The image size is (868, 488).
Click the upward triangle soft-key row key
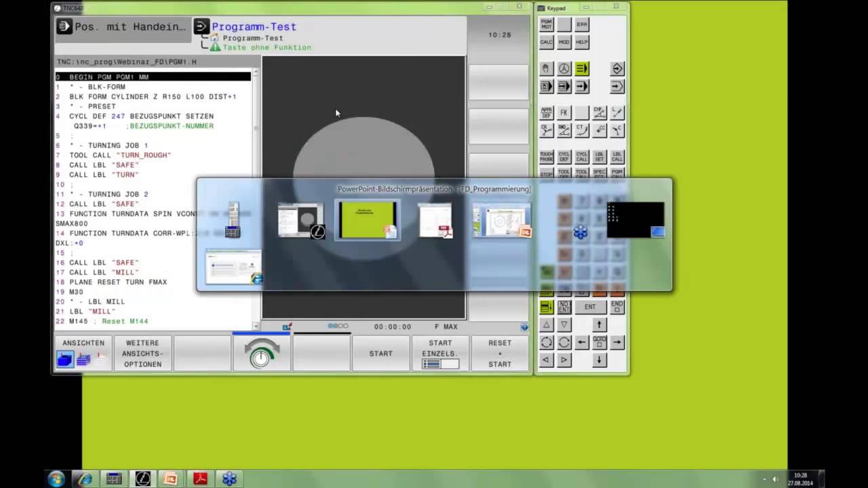(546, 325)
